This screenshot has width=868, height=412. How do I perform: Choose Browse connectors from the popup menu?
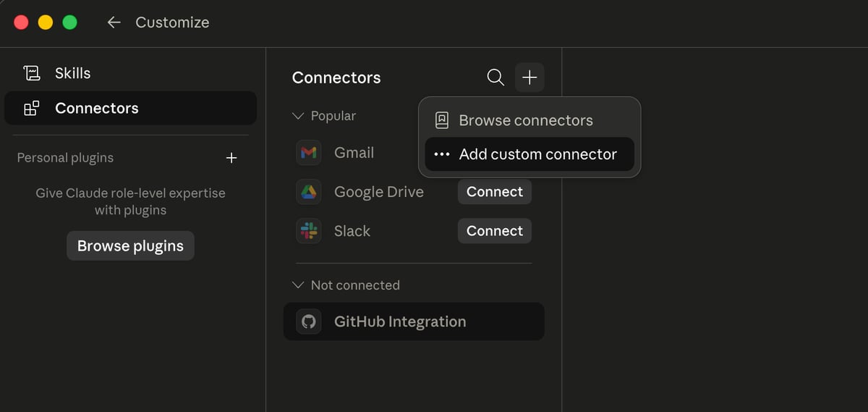pos(529,120)
